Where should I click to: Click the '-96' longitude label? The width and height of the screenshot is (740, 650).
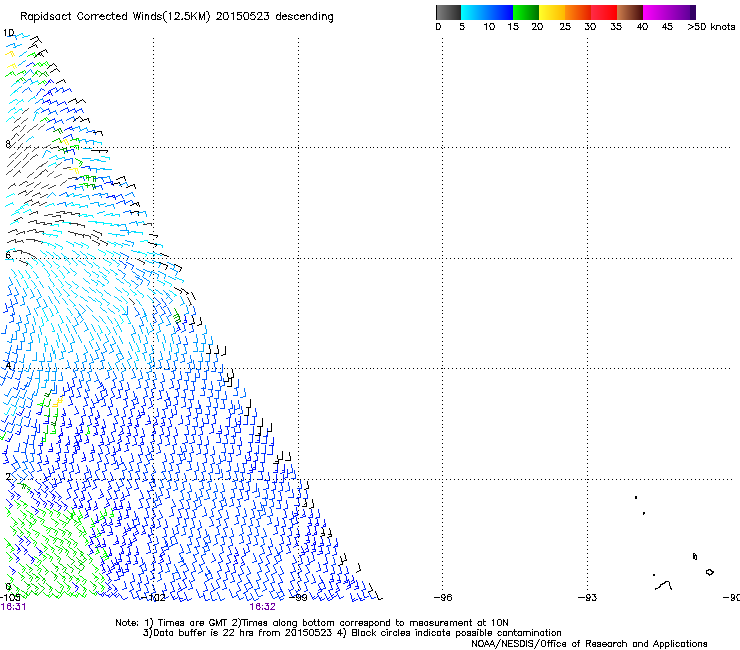click(443, 598)
